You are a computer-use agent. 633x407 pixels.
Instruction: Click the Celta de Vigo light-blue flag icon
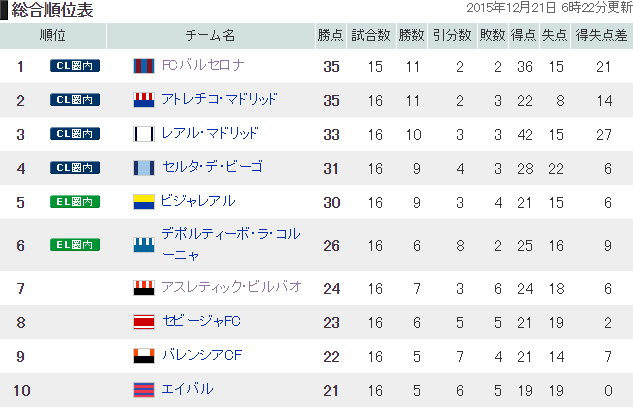144,168
